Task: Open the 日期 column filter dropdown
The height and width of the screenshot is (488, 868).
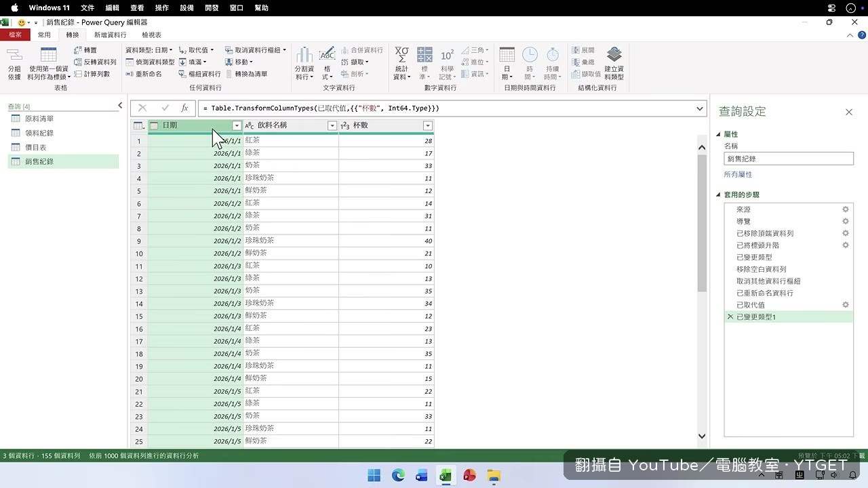Action: pos(237,125)
